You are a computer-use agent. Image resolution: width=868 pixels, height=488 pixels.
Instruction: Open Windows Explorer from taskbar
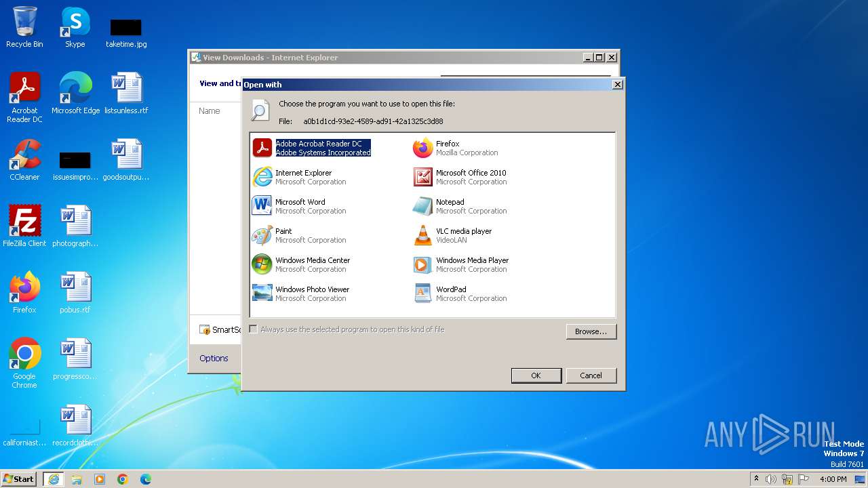pos(77,479)
